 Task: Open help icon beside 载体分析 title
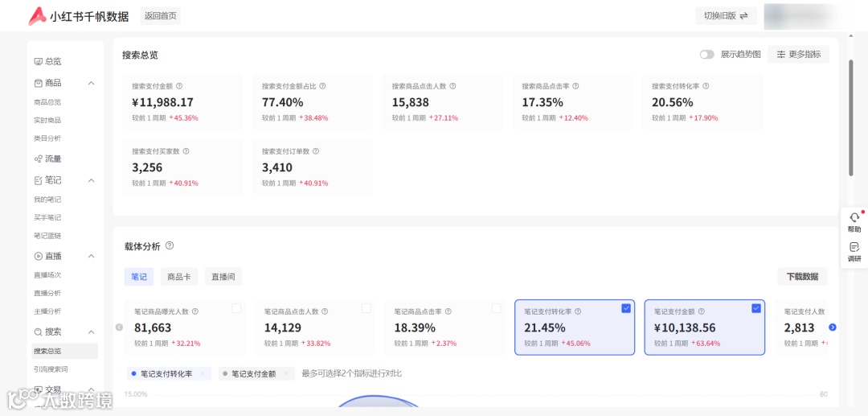pos(170,245)
